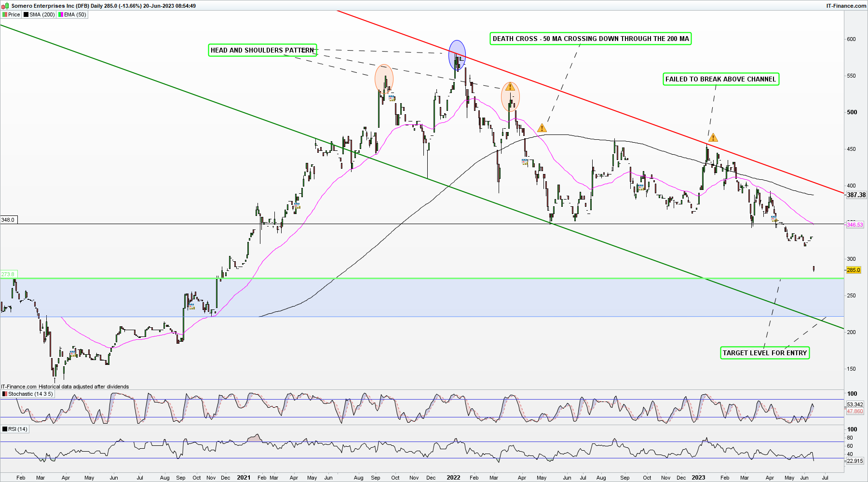Click the RSI (14) indicator icon
This screenshot has height=482, width=868.
coord(5,429)
